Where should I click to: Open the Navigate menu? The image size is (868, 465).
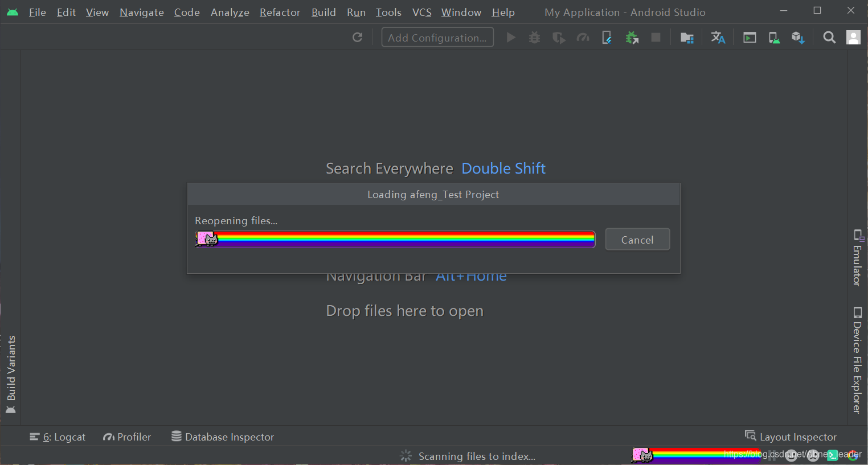[x=142, y=12]
